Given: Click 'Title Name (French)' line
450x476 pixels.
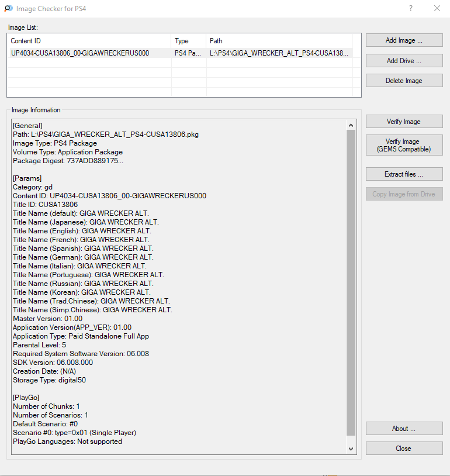Looking at the screenshot, I should [81, 240].
